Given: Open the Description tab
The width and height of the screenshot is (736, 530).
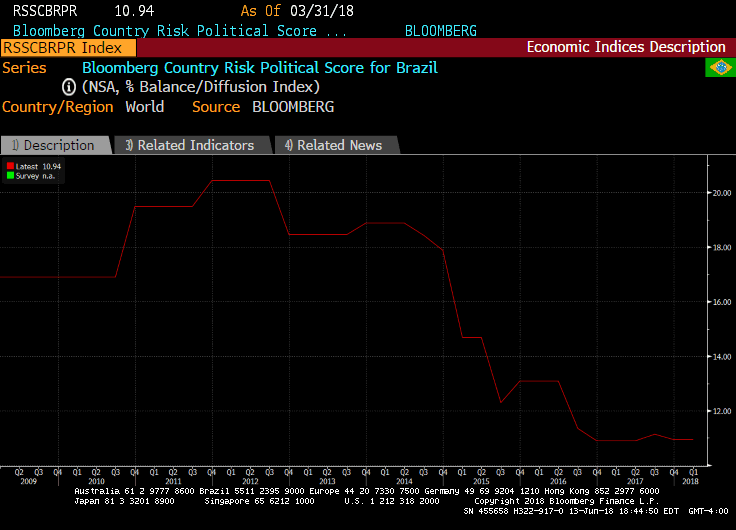Looking at the screenshot, I should pyautogui.click(x=56, y=145).
